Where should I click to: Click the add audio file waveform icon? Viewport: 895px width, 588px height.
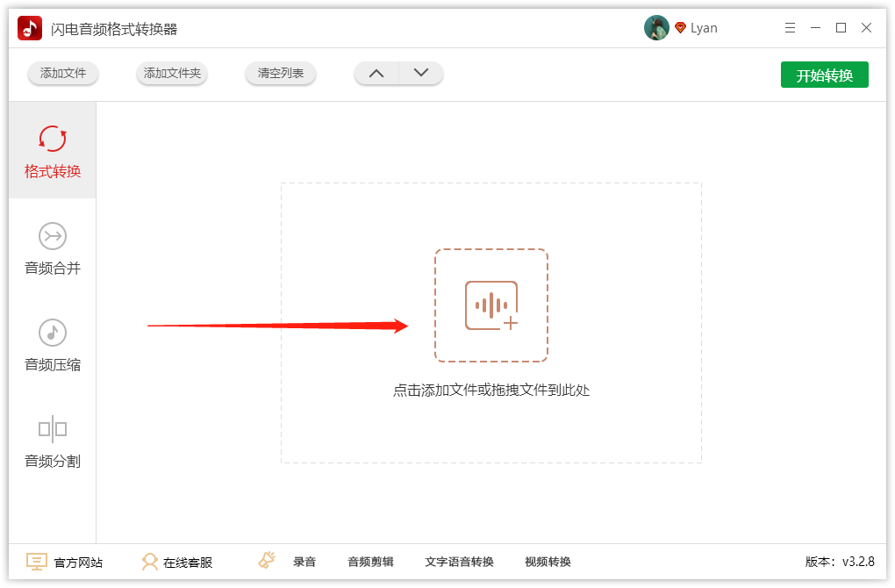click(490, 305)
